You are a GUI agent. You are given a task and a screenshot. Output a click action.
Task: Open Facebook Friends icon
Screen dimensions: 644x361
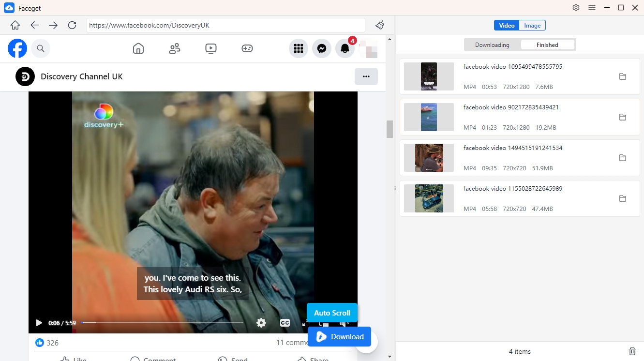tap(175, 48)
